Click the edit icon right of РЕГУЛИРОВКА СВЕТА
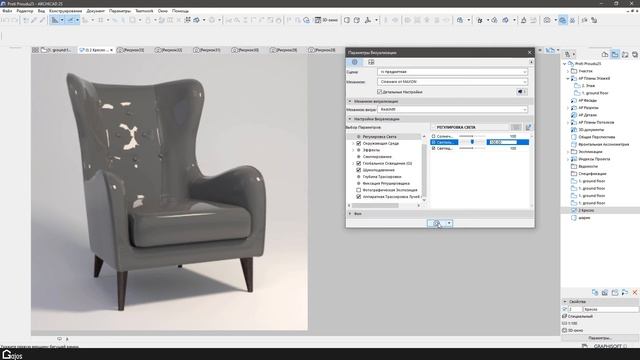 (x=529, y=127)
